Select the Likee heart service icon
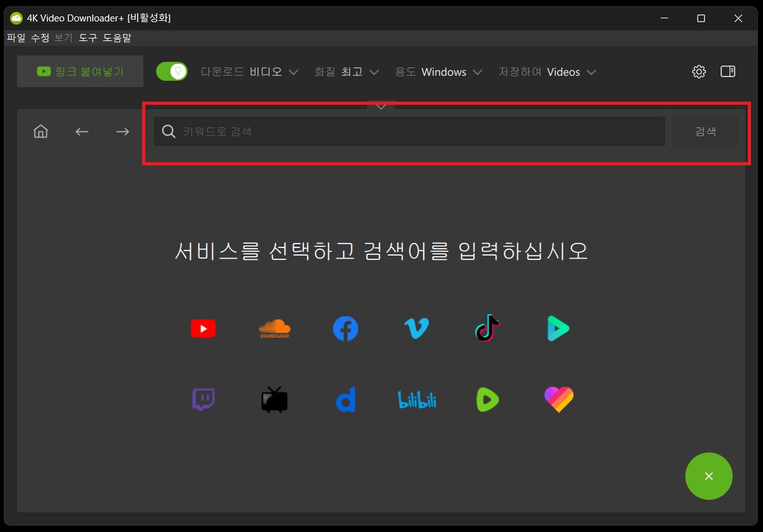This screenshot has height=532, width=763. click(558, 400)
